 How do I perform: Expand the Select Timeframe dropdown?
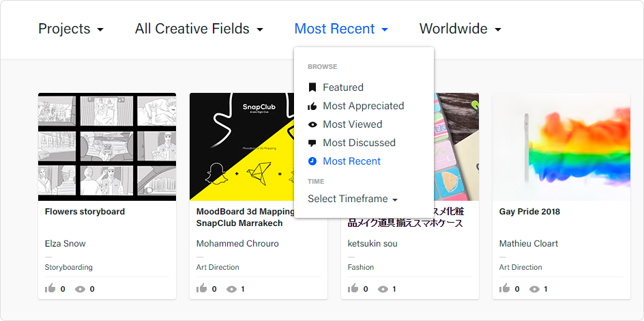352,199
